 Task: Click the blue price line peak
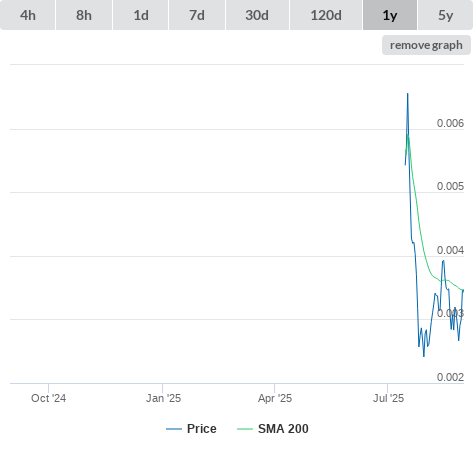[x=408, y=94]
